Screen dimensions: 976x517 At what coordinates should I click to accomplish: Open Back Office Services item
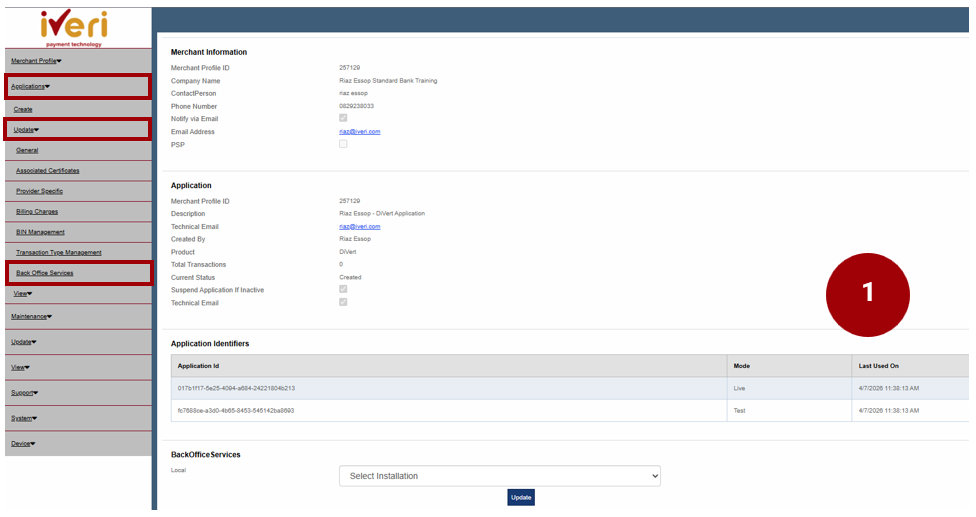44,273
